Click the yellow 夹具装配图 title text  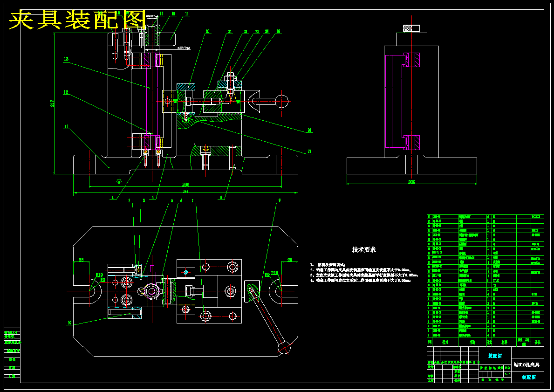point(77,20)
